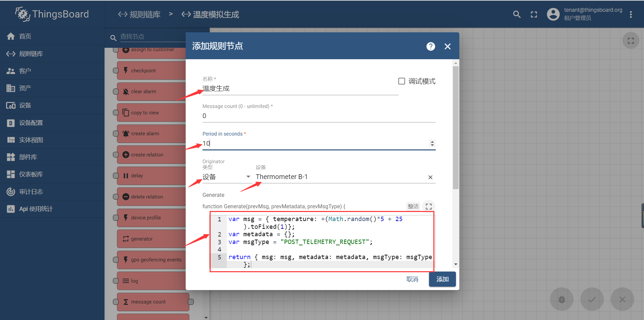Open the top-right overflow menu
The image size is (644, 320).
pyautogui.click(x=631, y=14)
